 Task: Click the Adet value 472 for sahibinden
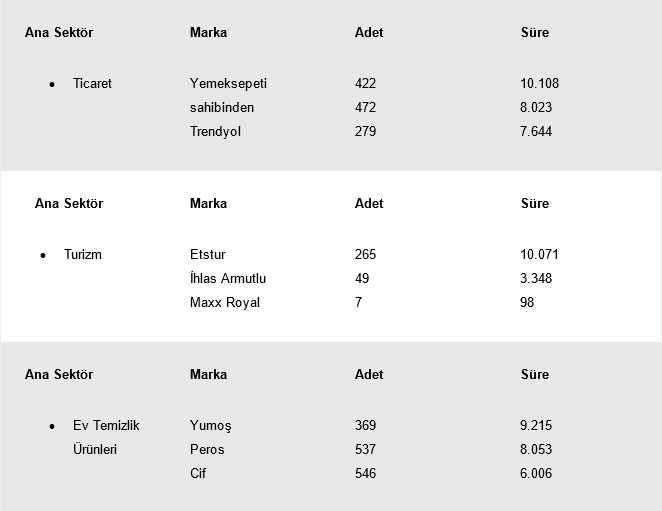tap(366, 108)
